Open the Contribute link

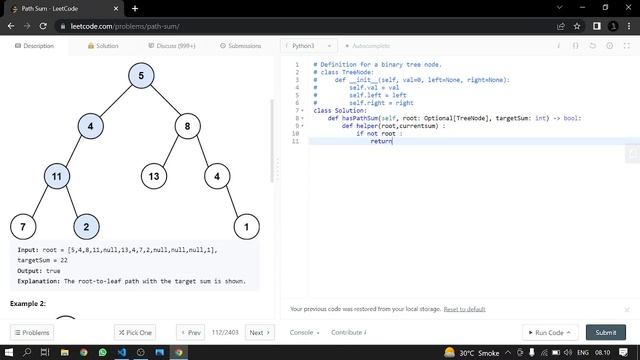(x=349, y=333)
